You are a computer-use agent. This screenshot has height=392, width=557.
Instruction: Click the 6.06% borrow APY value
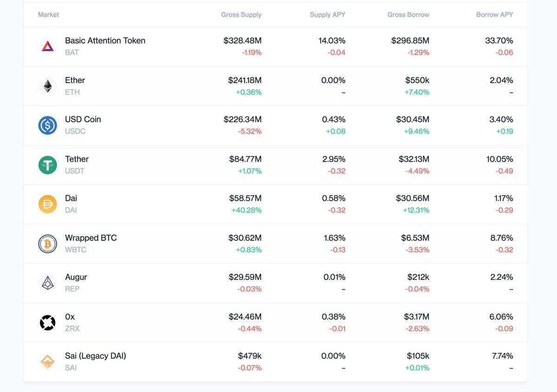click(501, 317)
